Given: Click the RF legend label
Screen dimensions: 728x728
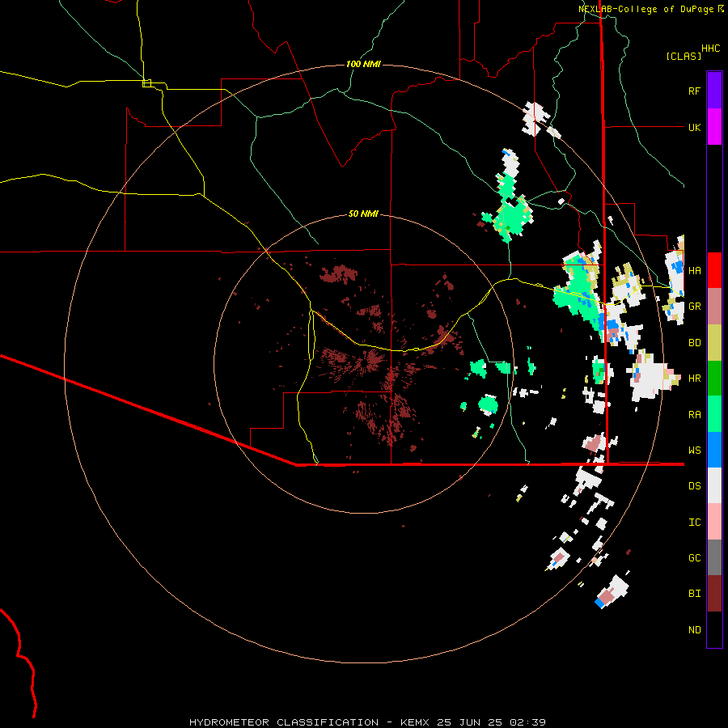Looking at the screenshot, I should coord(694,91).
